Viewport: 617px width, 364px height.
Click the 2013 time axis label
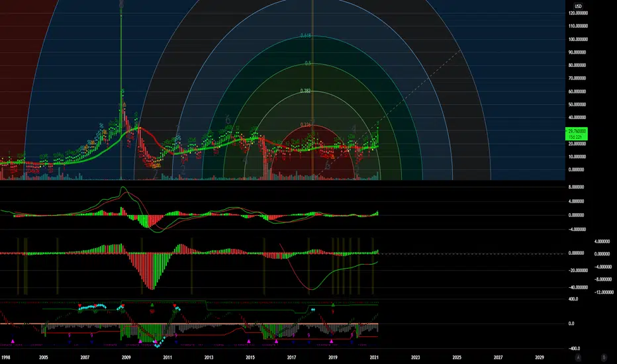(209, 357)
